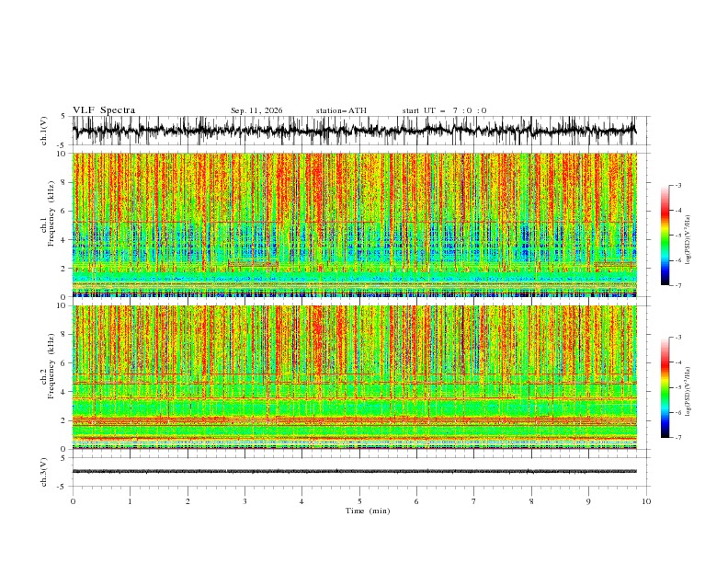Click the ch.2 spectrogram color bar
The width and height of the screenshot is (728, 563).
[x=665, y=387]
